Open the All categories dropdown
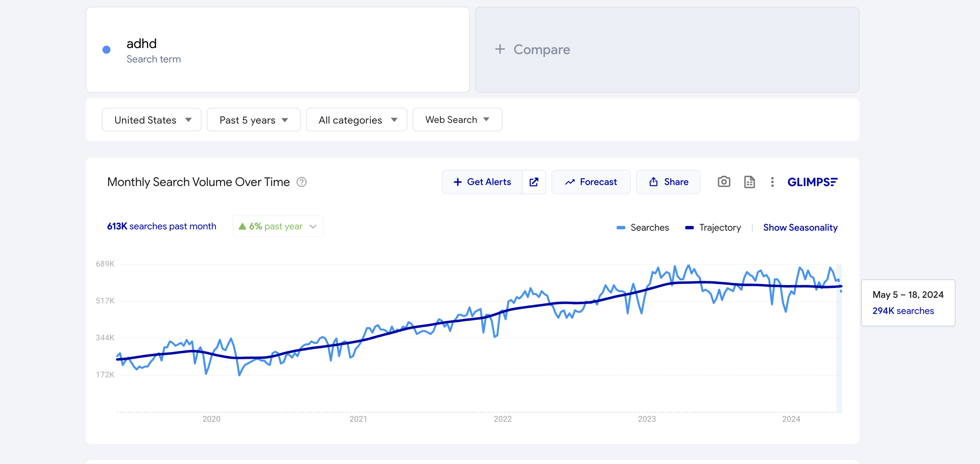The height and width of the screenshot is (464, 980). click(x=356, y=120)
